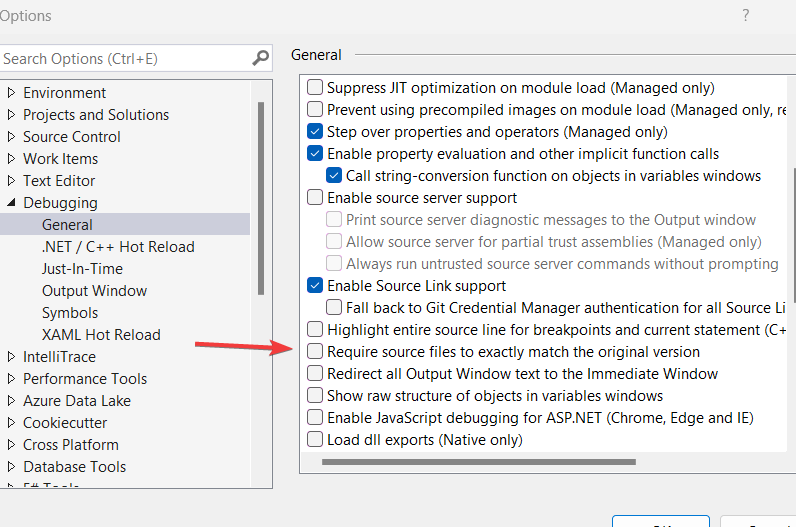796x527 pixels.
Task: Toggle Step over properties and operators
Action: pos(315,132)
